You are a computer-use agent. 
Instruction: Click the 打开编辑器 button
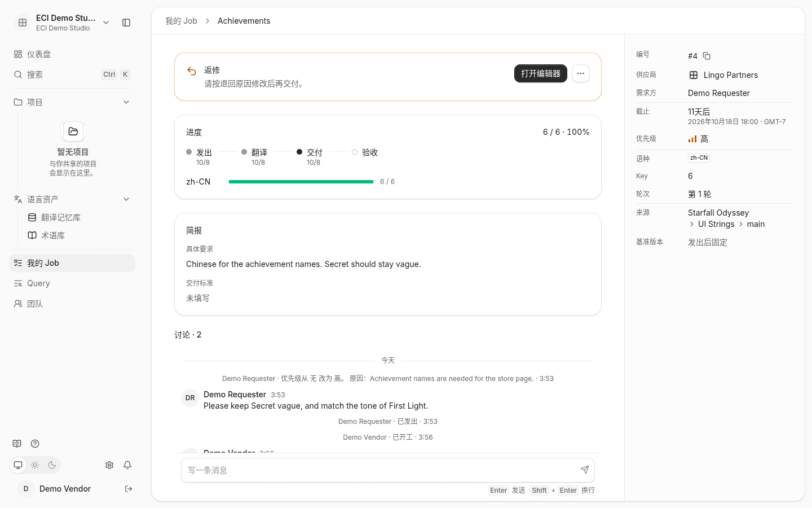pyautogui.click(x=541, y=73)
